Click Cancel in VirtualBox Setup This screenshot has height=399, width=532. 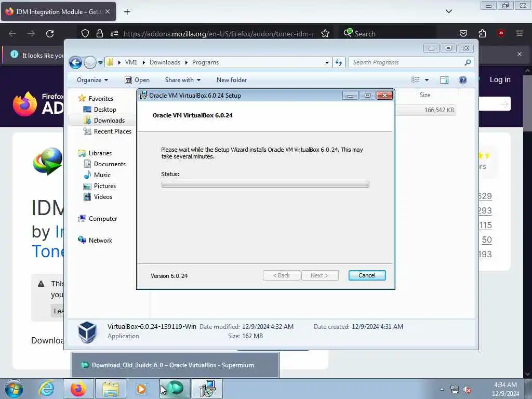pyautogui.click(x=367, y=275)
